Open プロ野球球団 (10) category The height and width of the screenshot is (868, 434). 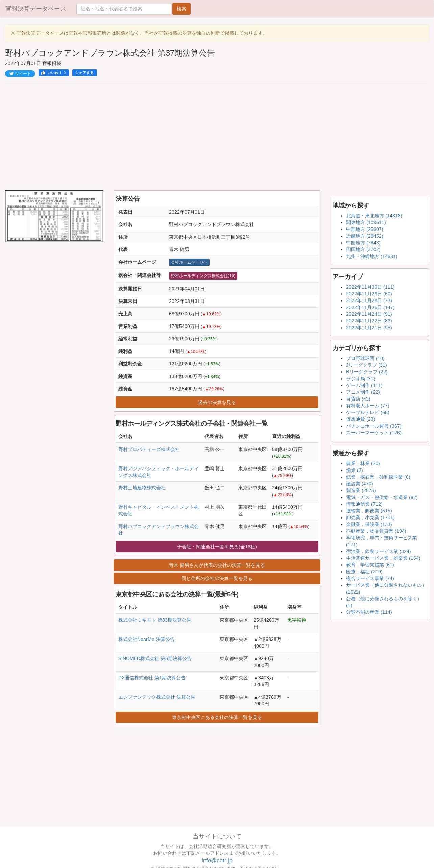(365, 358)
